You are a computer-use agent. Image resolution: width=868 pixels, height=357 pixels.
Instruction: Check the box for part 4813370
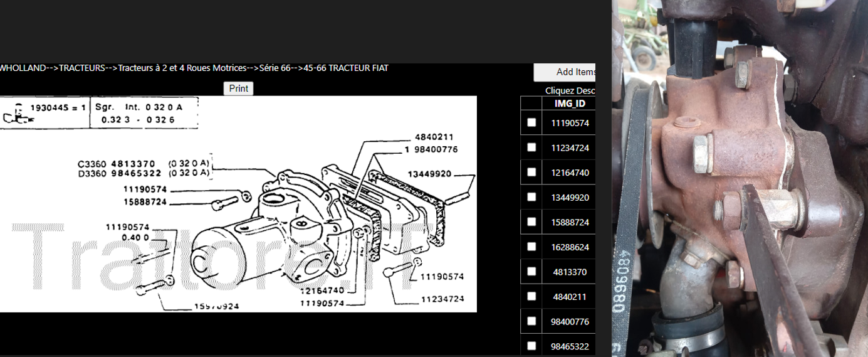coord(531,272)
